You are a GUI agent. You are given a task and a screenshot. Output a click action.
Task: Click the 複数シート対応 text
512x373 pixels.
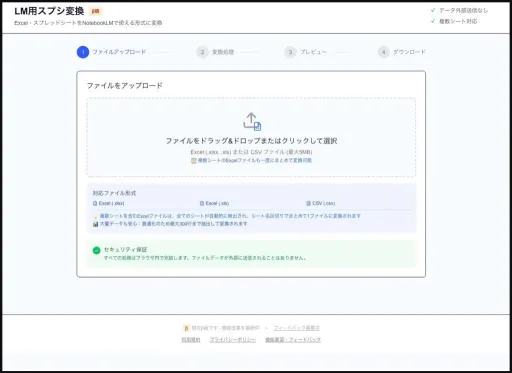point(458,21)
